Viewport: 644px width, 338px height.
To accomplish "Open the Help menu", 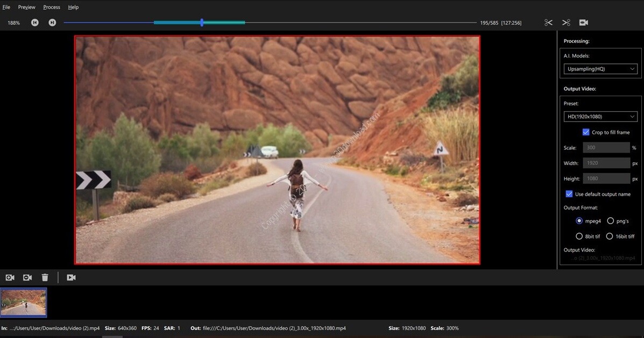I will [x=73, y=7].
